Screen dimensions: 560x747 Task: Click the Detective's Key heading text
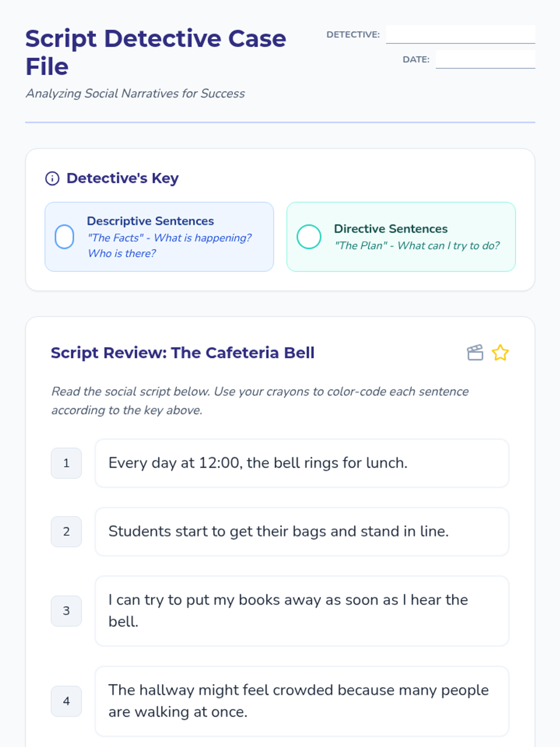(122, 178)
